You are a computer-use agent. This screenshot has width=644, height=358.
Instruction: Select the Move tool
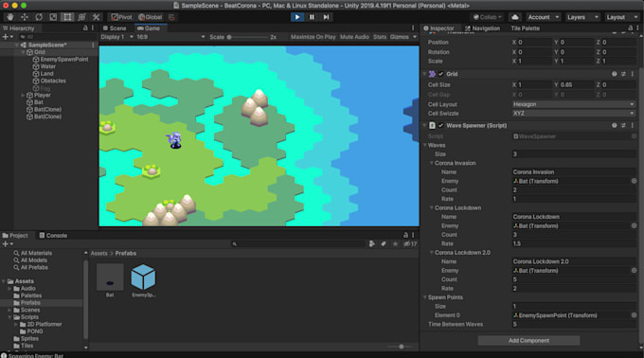(x=25, y=17)
